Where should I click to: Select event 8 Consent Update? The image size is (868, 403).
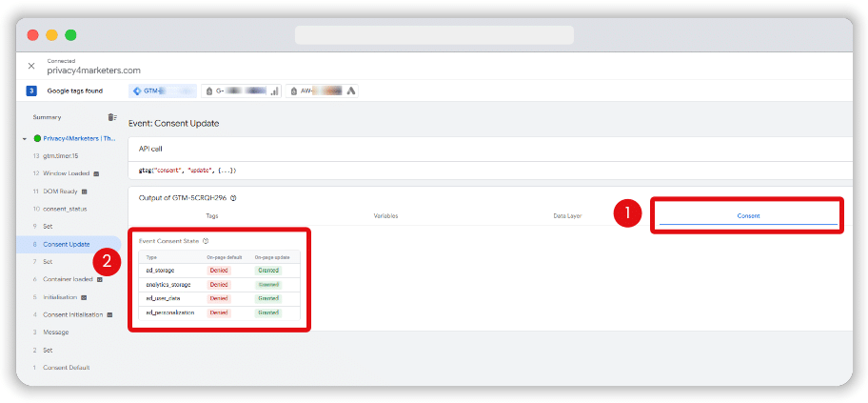[69, 244]
